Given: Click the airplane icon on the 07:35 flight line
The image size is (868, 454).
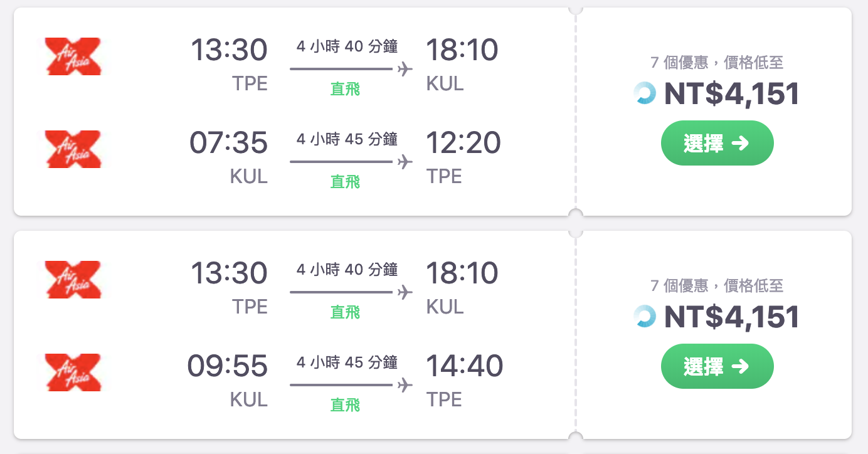Looking at the screenshot, I should [405, 161].
